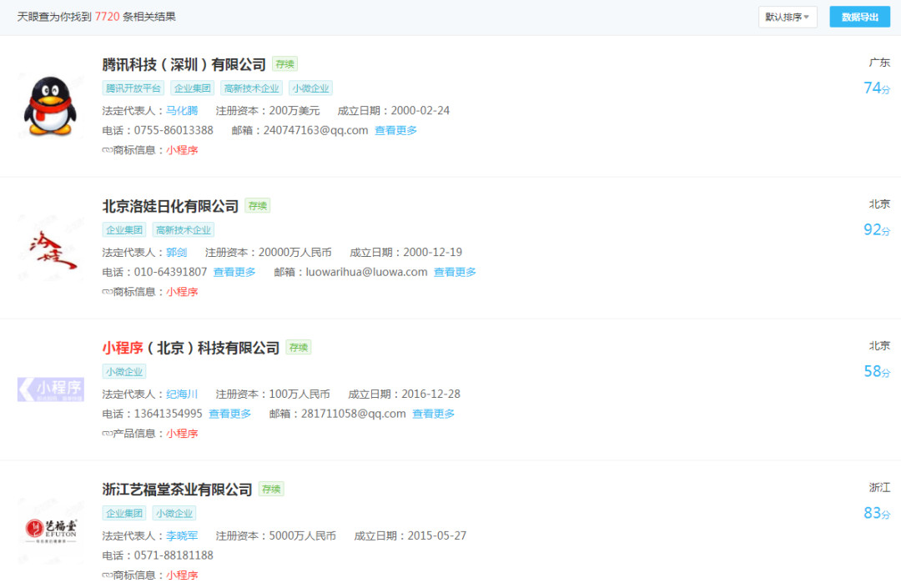Click email 240747163@qq.com

315,131
